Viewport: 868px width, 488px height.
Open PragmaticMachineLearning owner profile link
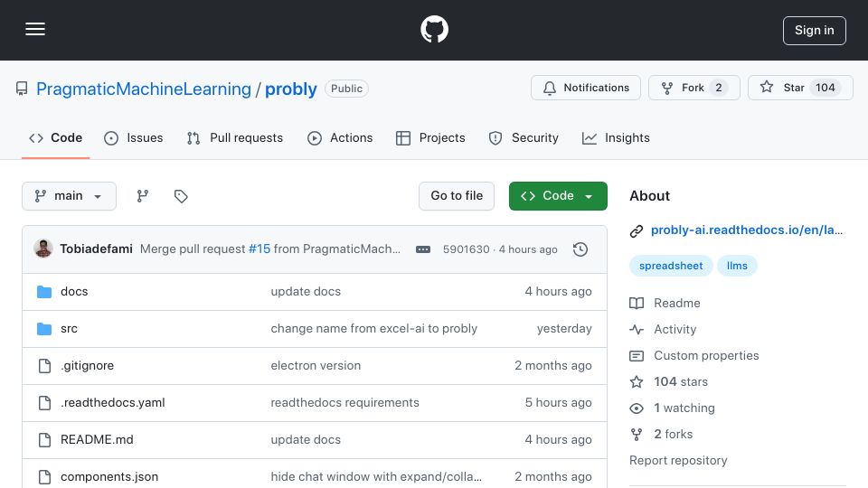144,89
